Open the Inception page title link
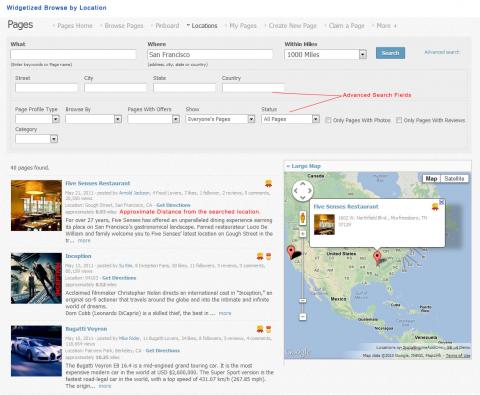Viewport: 480px width, 395px height. 78,256
